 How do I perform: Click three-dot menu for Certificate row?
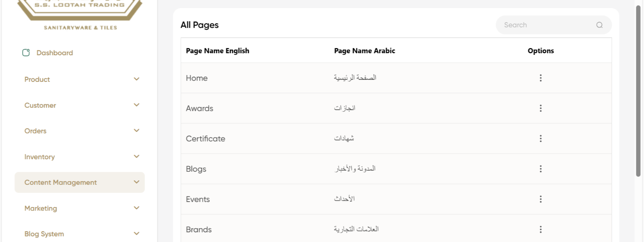click(x=541, y=138)
